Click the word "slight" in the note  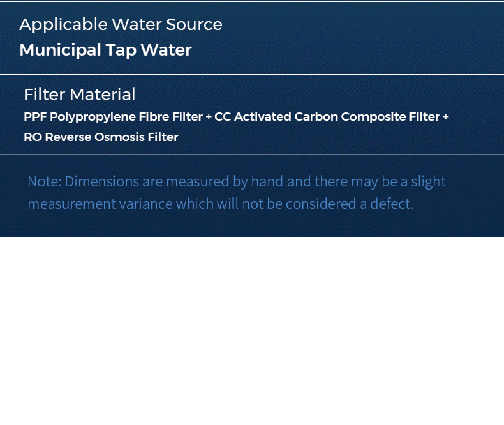428,182
